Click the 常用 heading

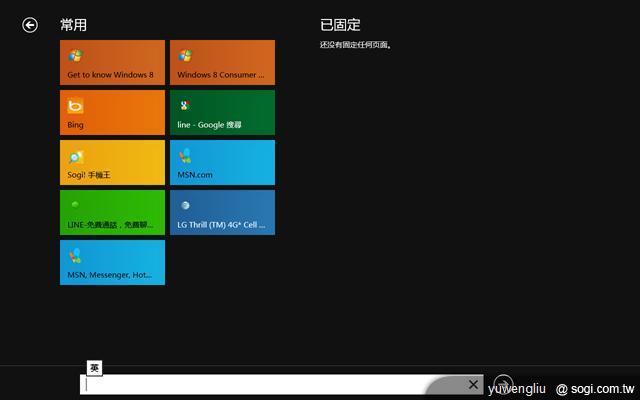pyautogui.click(x=73, y=25)
